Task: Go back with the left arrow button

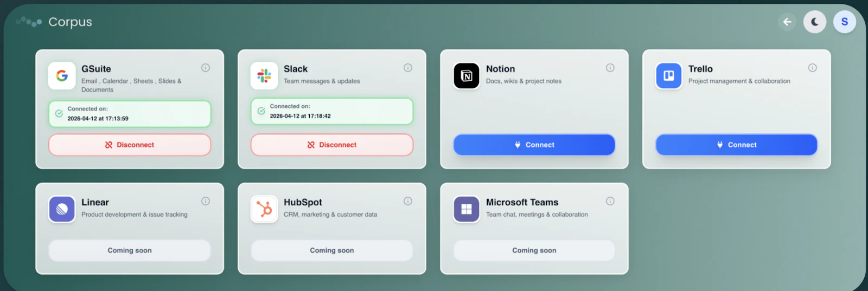Action: click(x=787, y=22)
